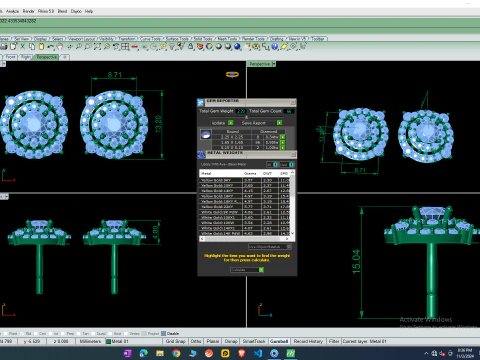Image resolution: width=480 pixels, height=360 pixels.
Task: Open the Filter selector in status bar
Action: [x=334, y=341]
